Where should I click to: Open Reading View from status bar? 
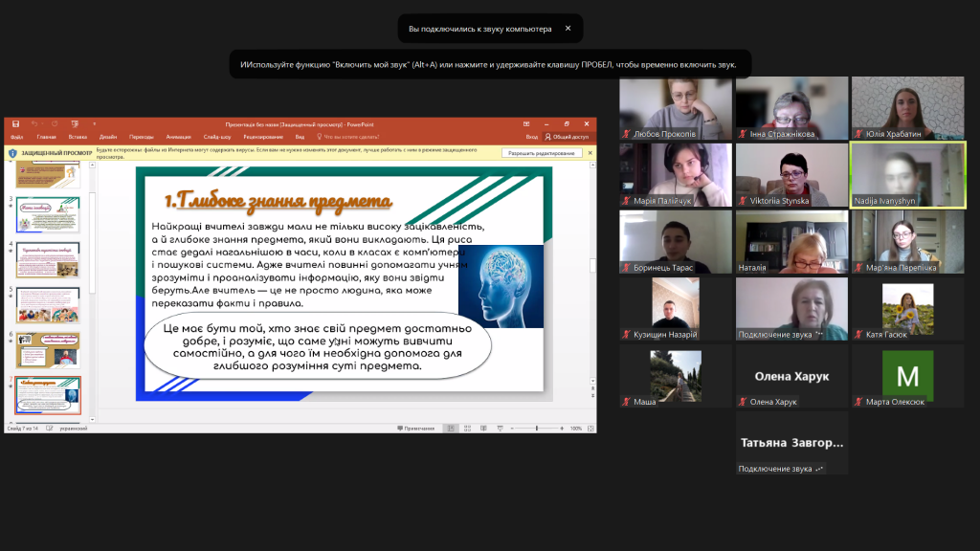pyautogui.click(x=483, y=429)
